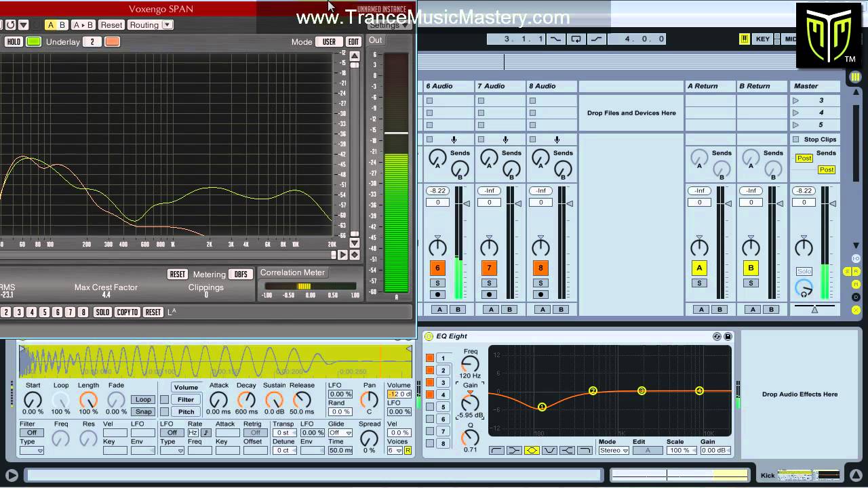868x488 pixels.
Task: Click EQ band point 1 on the curve
Action: [x=542, y=407]
